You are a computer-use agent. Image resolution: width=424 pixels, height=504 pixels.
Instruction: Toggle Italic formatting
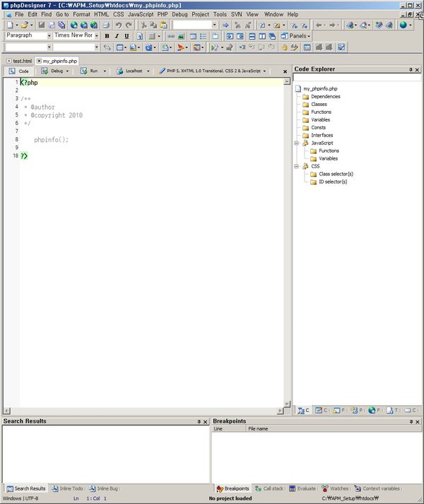tap(117, 36)
